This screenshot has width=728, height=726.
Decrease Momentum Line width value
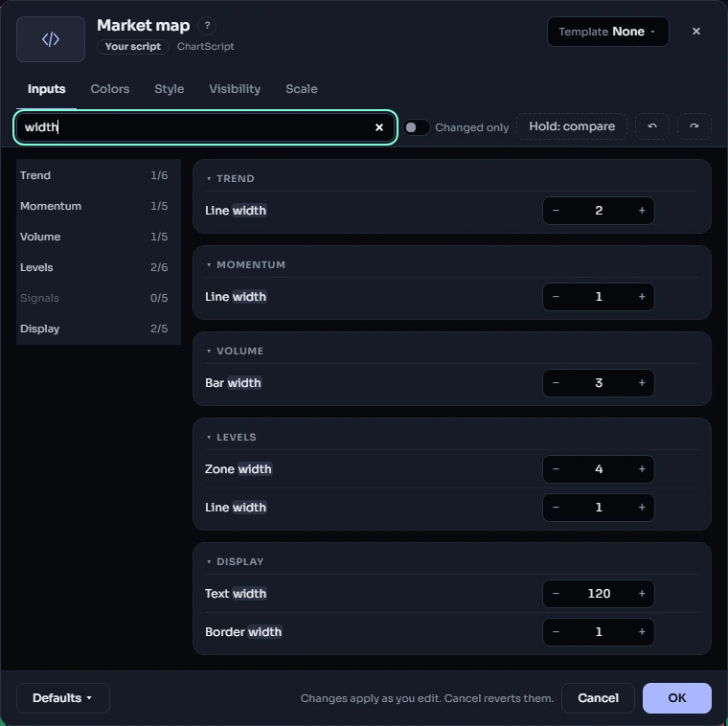tap(556, 297)
